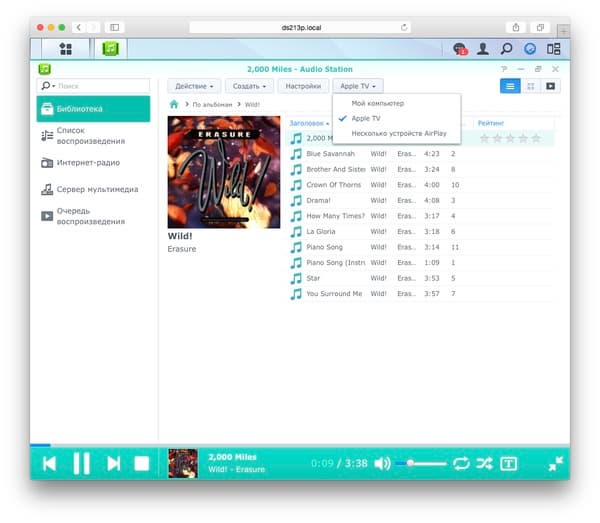600x523 pixels.
Task: Switch to list view mode
Action: point(510,86)
